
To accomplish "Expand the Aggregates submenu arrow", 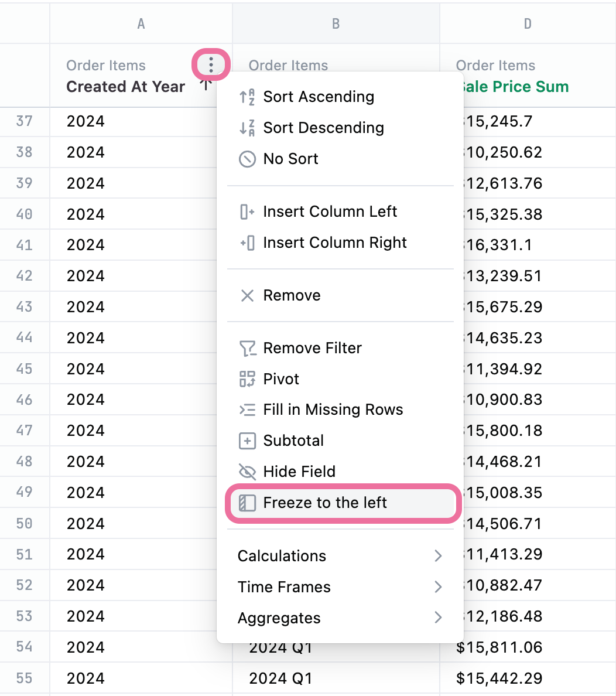I will 437,617.
